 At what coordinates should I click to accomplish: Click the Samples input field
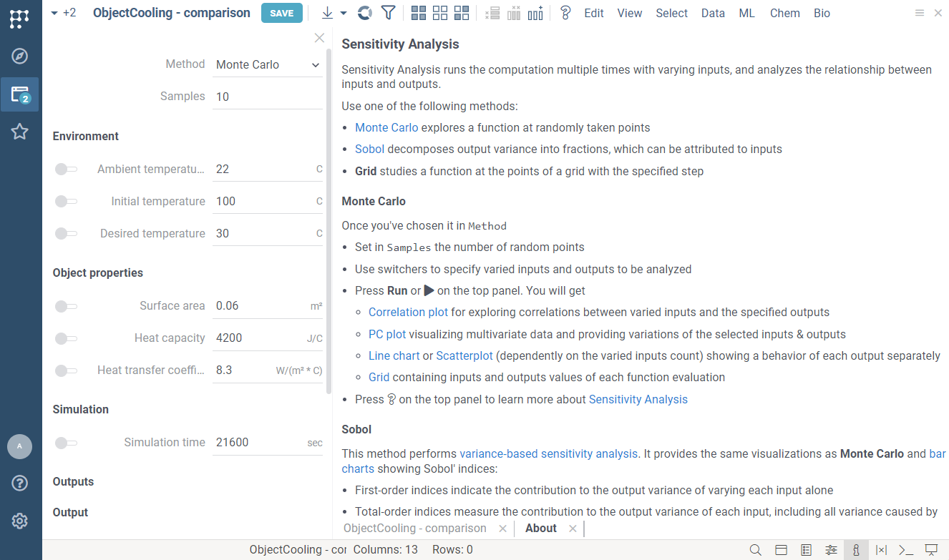click(x=268, y=97)
